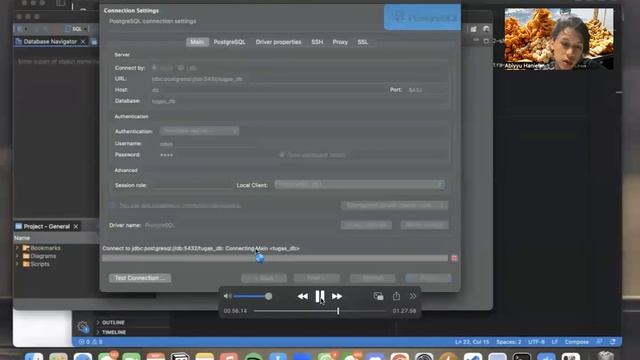
Task: Open the Local Client dropdown
Action: 360,185
